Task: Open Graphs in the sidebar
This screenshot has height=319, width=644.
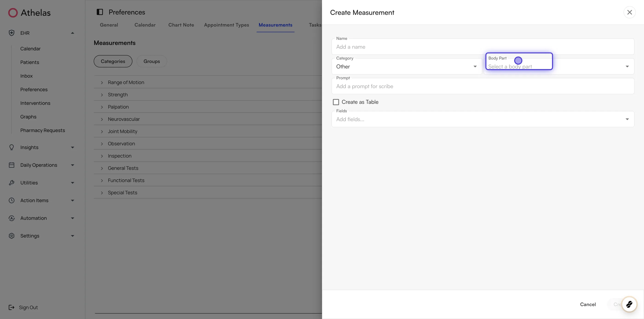Action: 28,117
